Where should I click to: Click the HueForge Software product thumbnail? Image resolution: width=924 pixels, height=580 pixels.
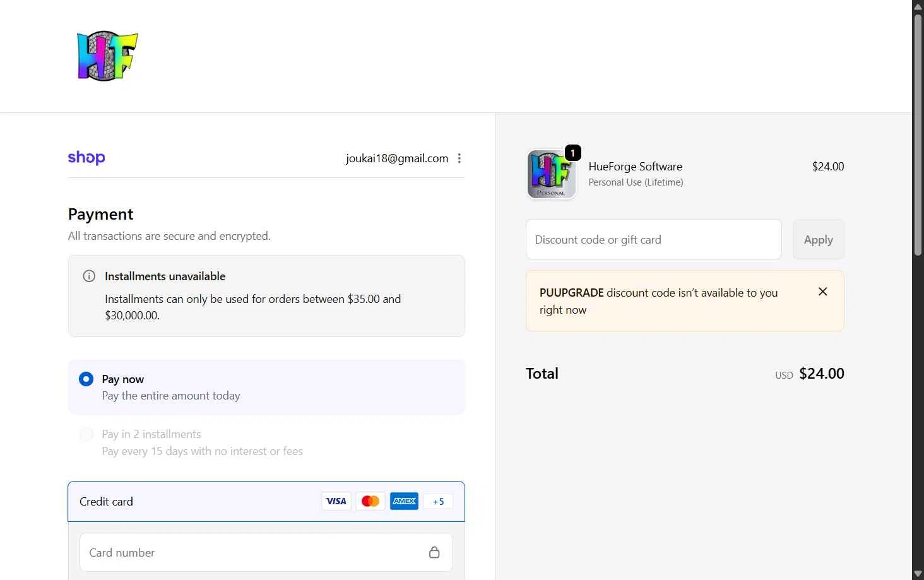pyautogui.click(x=551, y=174)
